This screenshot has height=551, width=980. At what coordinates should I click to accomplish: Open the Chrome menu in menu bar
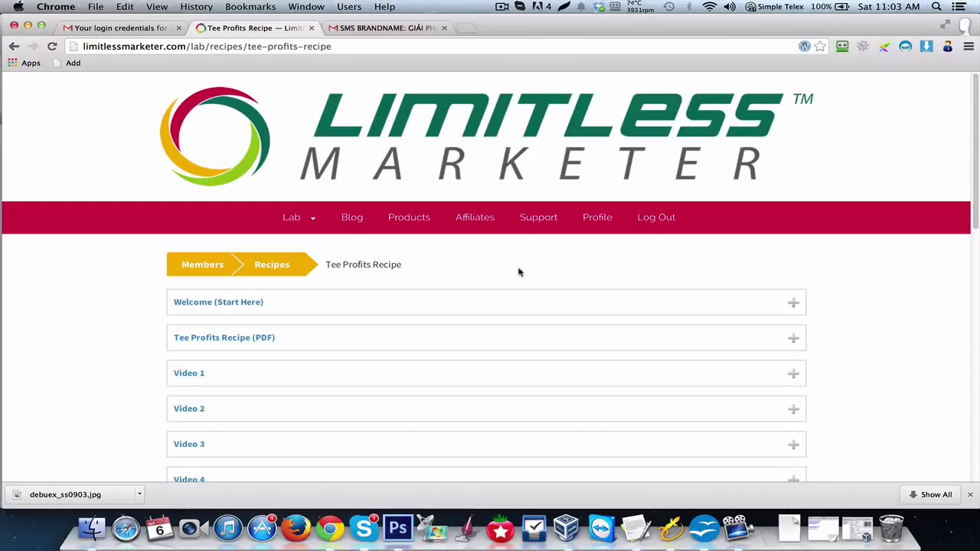[56, 7]
